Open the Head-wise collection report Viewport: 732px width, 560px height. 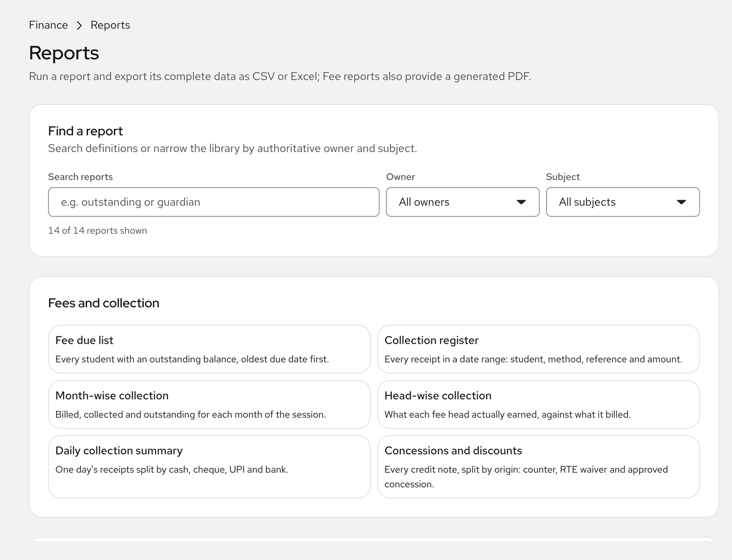[538, 404]
